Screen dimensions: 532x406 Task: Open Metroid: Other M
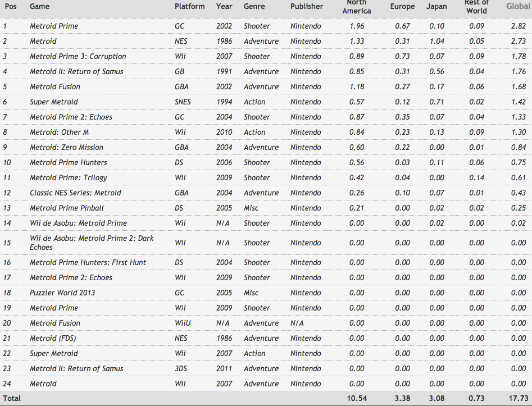point(59,133)
